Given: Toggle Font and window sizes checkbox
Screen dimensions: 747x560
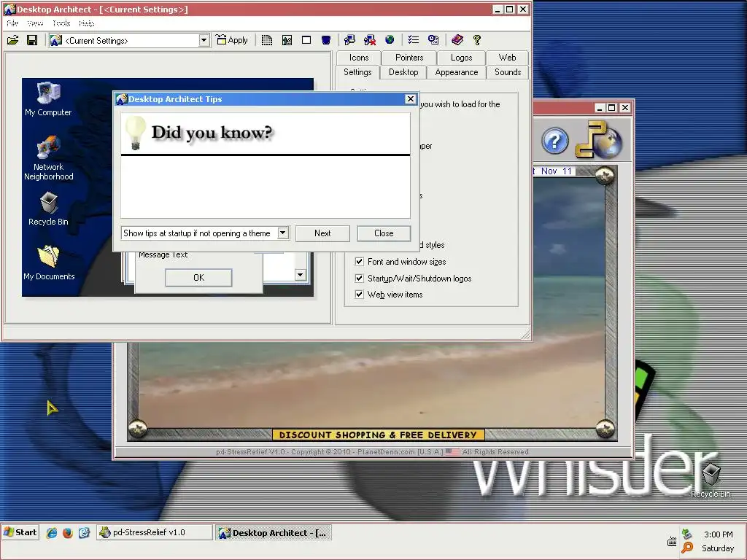Looking at the screenshot, I should [x=359, y=262].
